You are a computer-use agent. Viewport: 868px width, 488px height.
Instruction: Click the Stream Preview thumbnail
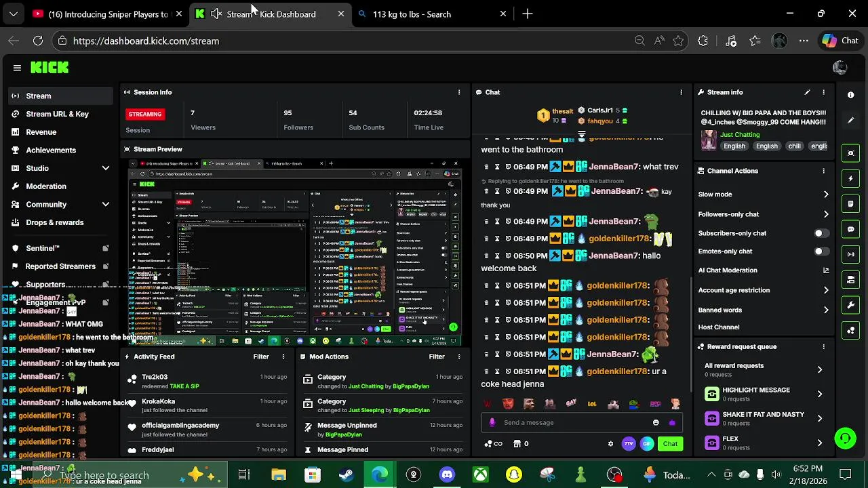(x=295, y=252)
